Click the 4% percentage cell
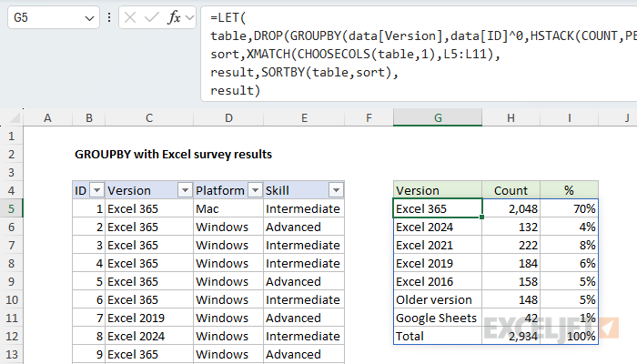 569,227
